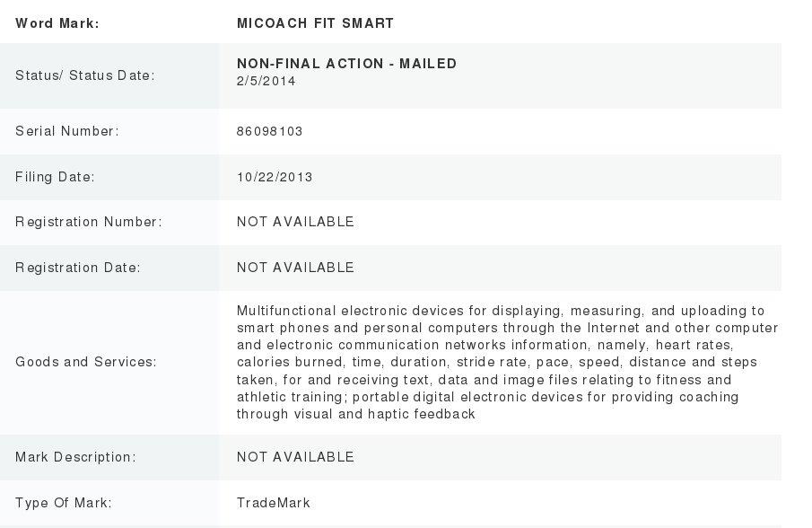
Task: Click the "Goods and Services:" label
Action: 86,362
